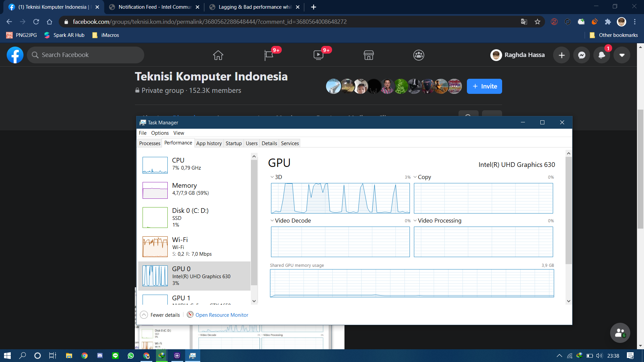Viewport: 644px width, 362px height.
Task: Open the View menu
Action: pos(178,133)
